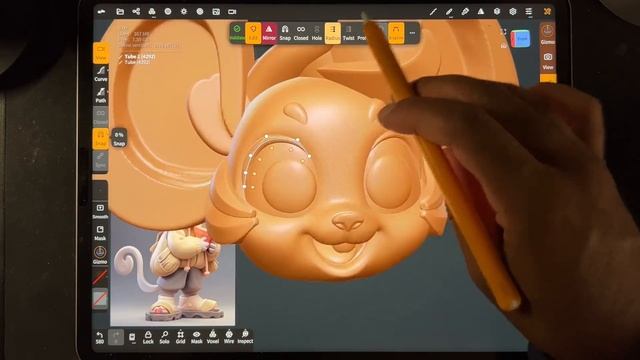
Task: Toggle the Inspect mode
Action: point(245,338)
